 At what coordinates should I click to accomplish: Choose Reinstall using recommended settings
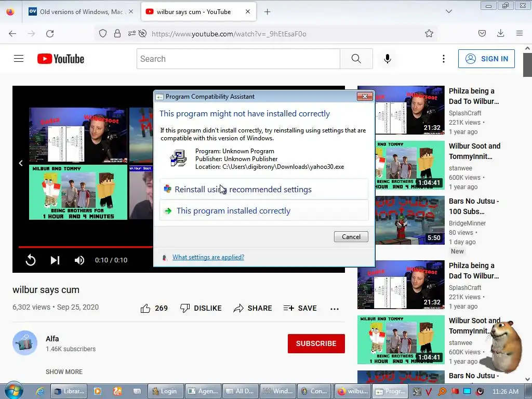tap(264, 189)
